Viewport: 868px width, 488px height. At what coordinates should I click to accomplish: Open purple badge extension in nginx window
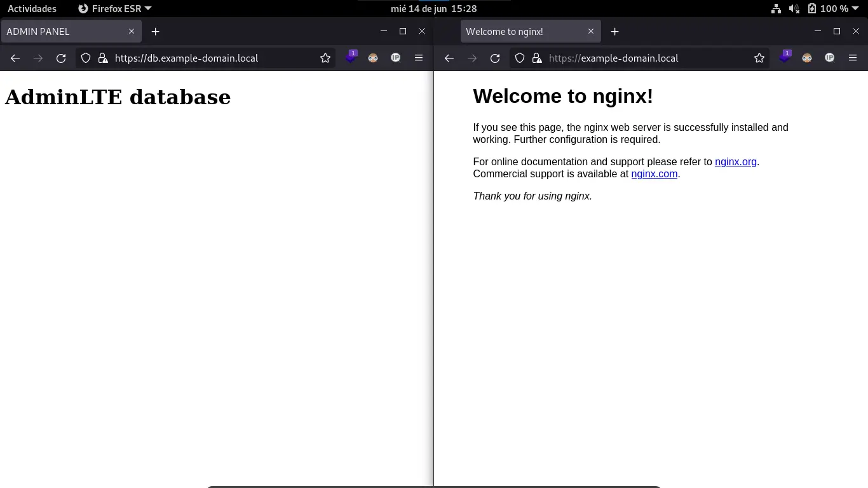click(x=785, y=57)
